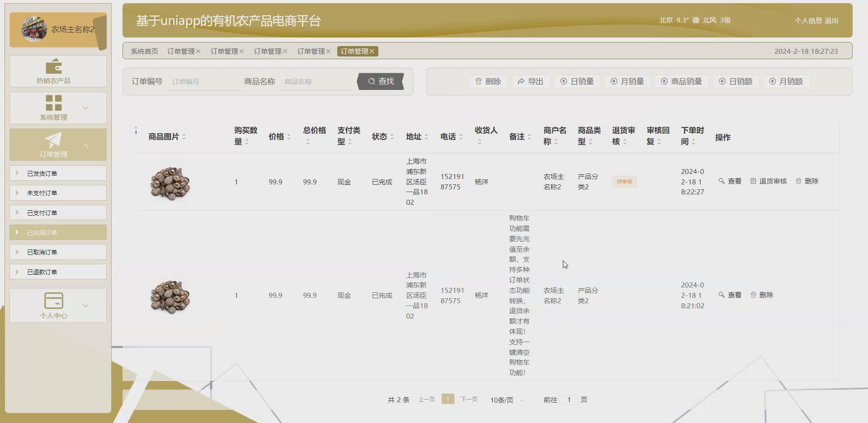Open 已取消订单 submenu item
Viewport: 868px width, 423px height.
pyautogui.click(x=58, y=252)
